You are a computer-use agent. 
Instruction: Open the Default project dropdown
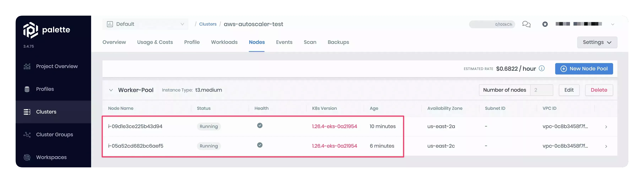pyautogui.click(x=182, y=24)
